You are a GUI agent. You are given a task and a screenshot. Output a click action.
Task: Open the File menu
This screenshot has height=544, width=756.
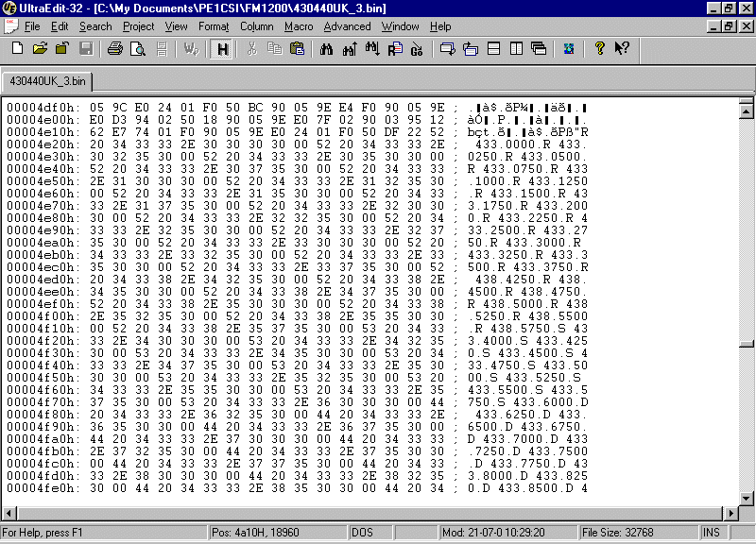pos(32,26)
